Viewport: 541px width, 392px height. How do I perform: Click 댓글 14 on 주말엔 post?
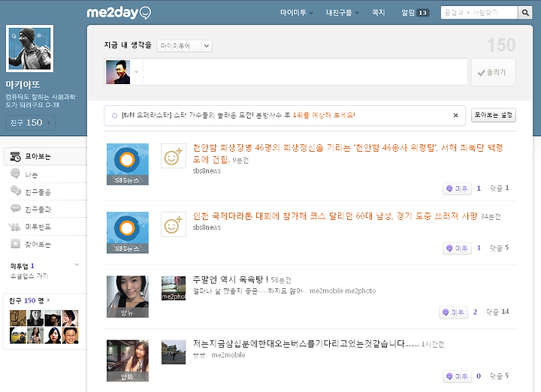coord(497,312)
